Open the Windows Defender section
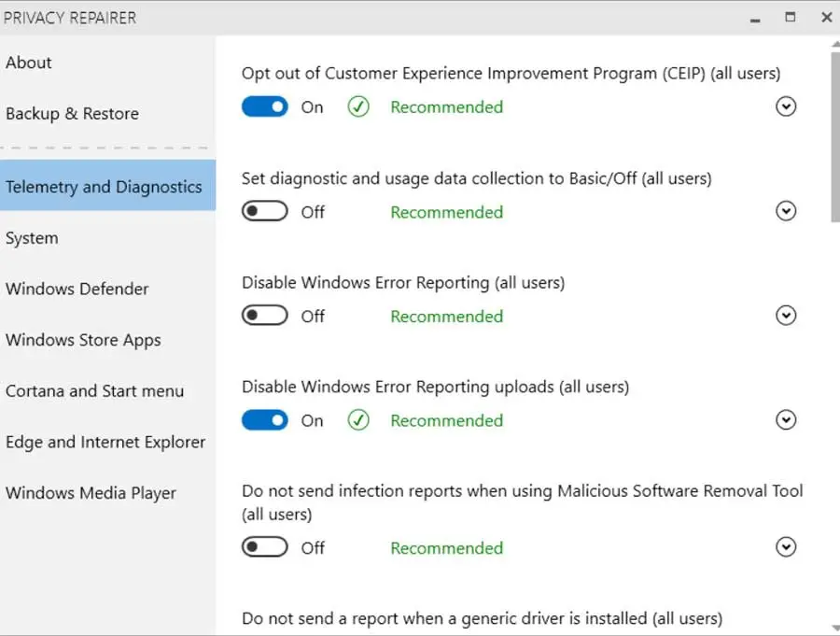Image resolution: width=840 pixels, height=636 pixels. [77, 289]
